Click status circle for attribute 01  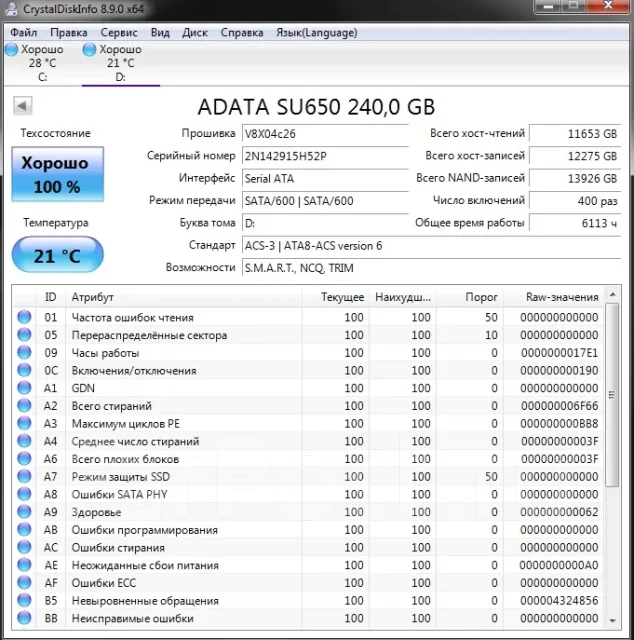[x=24, y=317]
